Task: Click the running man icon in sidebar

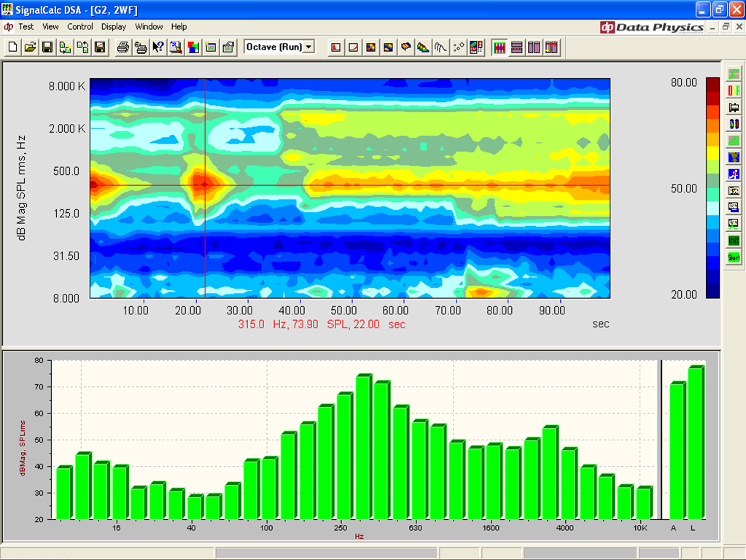Action: pyautogui.click(x=734, y=174)
